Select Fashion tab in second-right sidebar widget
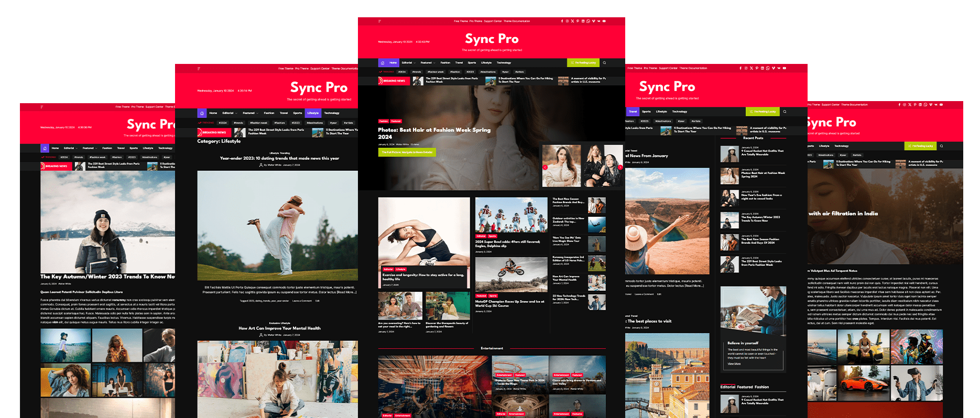The width and height of the screenshot is (980, 418). (x=761, y=387)
